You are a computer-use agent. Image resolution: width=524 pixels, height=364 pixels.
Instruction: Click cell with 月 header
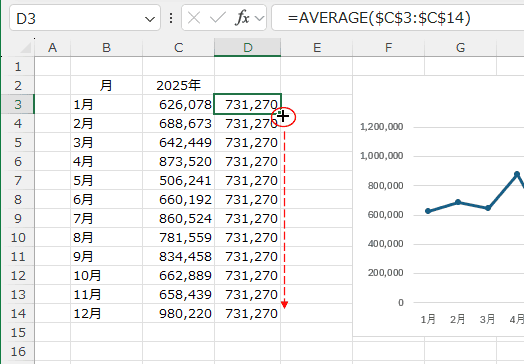click(106, 86)
